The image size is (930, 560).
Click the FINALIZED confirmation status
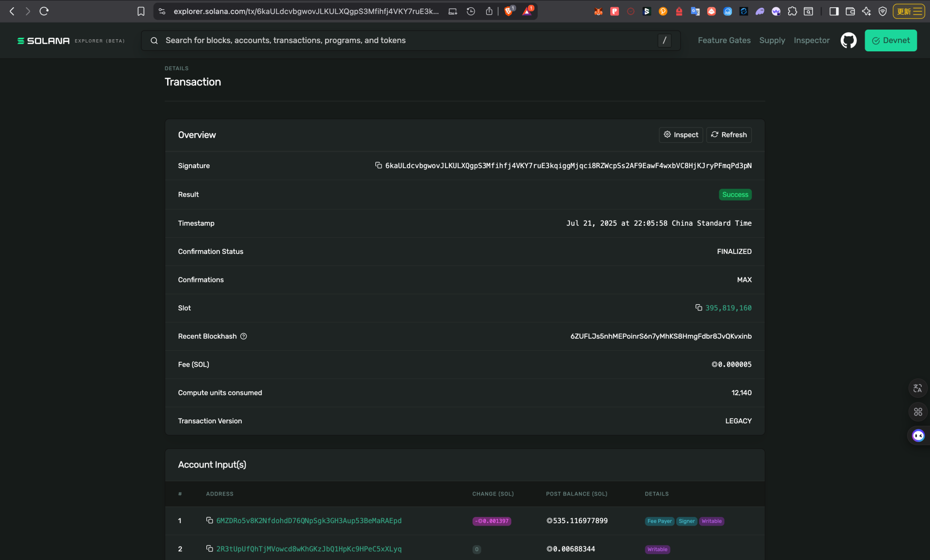click(734, 251)
